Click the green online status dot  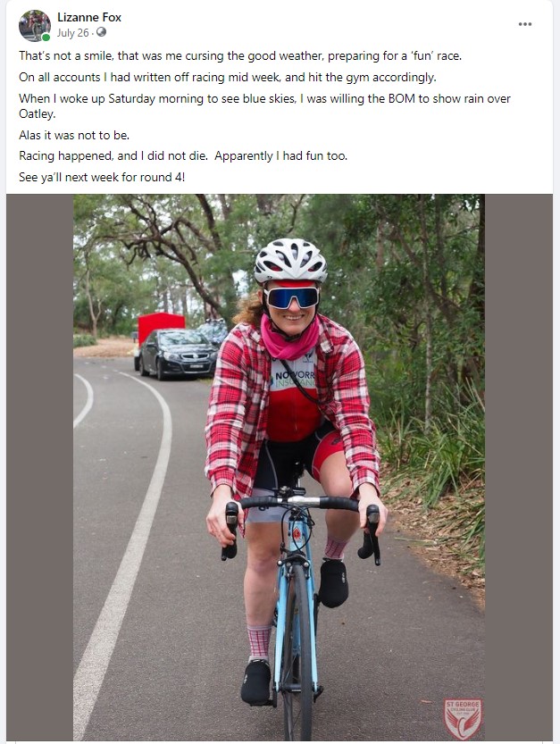pos(46,38)
